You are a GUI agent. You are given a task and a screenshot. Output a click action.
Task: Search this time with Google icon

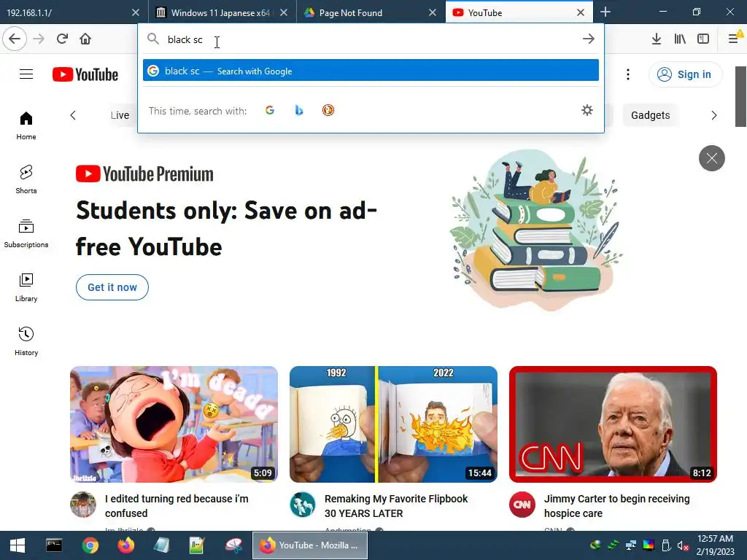270,111
